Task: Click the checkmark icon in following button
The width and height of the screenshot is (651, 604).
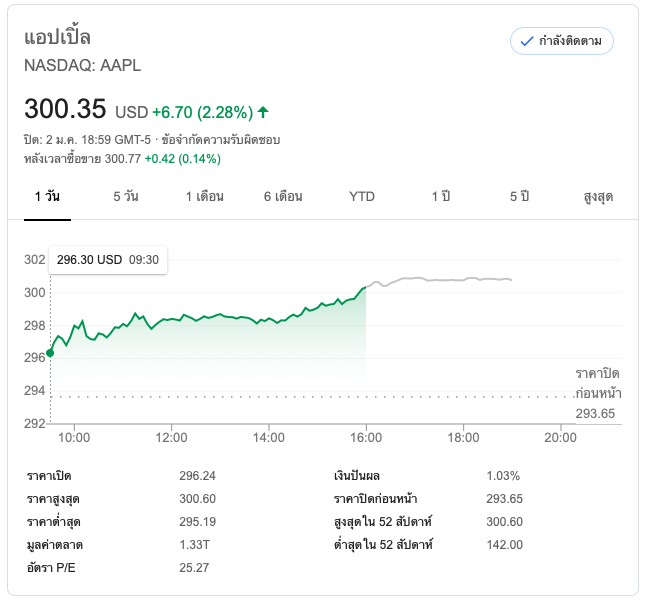Action: point(527,41)
